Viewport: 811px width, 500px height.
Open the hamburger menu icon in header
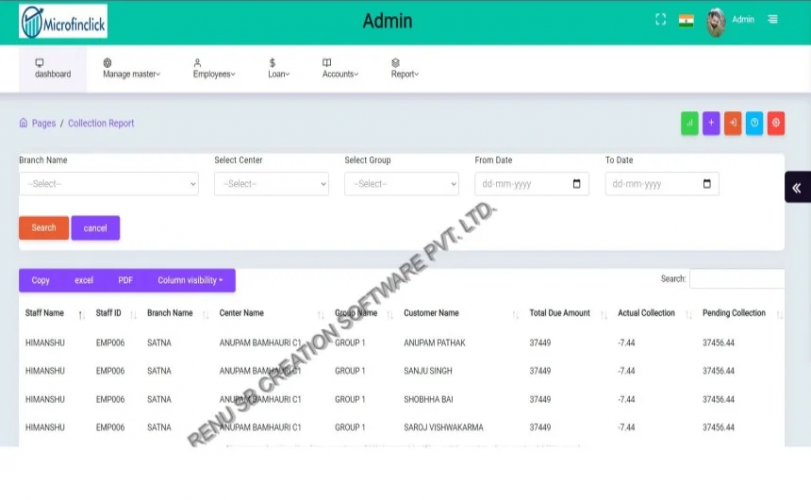tap(772, 19)
